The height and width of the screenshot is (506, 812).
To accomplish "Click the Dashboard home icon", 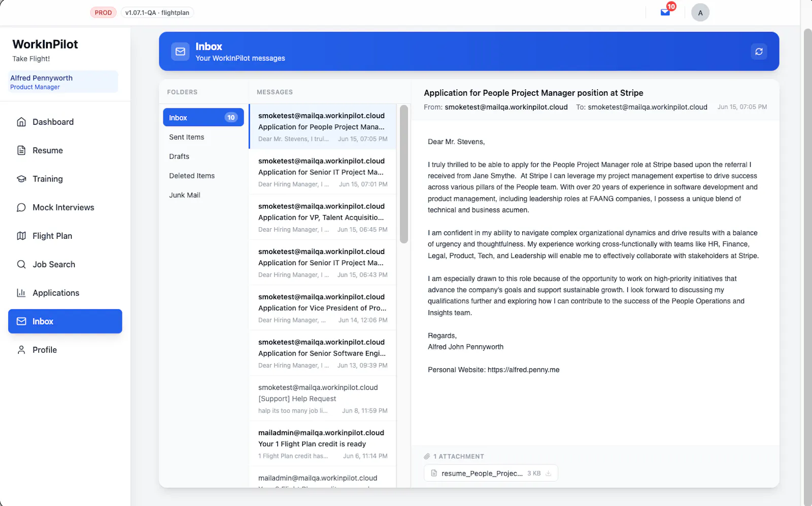I will point(21,122).
